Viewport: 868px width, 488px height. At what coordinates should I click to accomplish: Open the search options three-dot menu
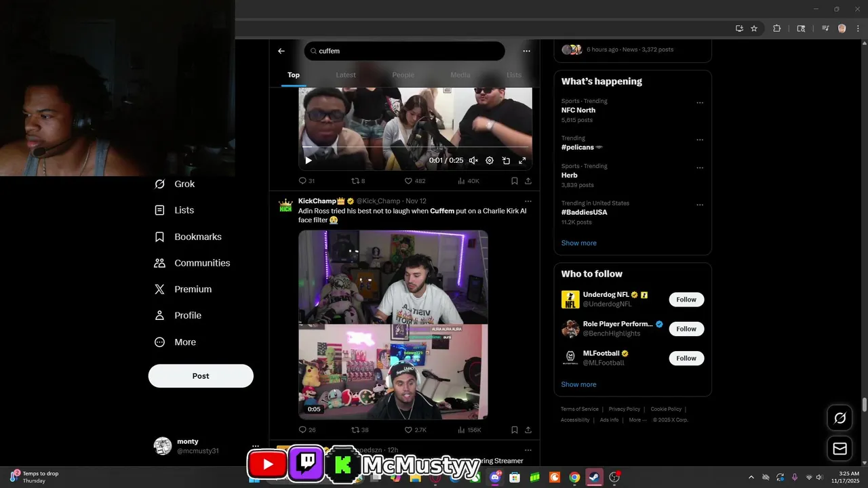point(526,51)
